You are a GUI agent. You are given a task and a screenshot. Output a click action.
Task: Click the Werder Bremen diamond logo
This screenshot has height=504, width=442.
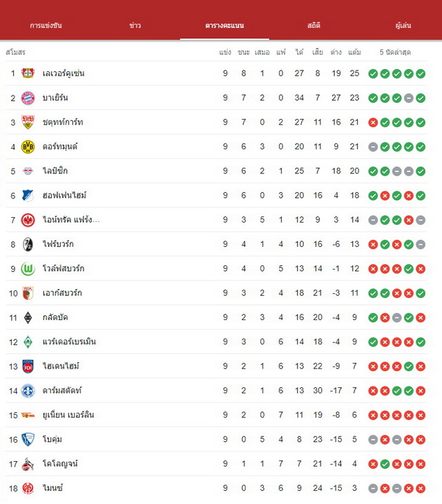[x=28, y=342]
